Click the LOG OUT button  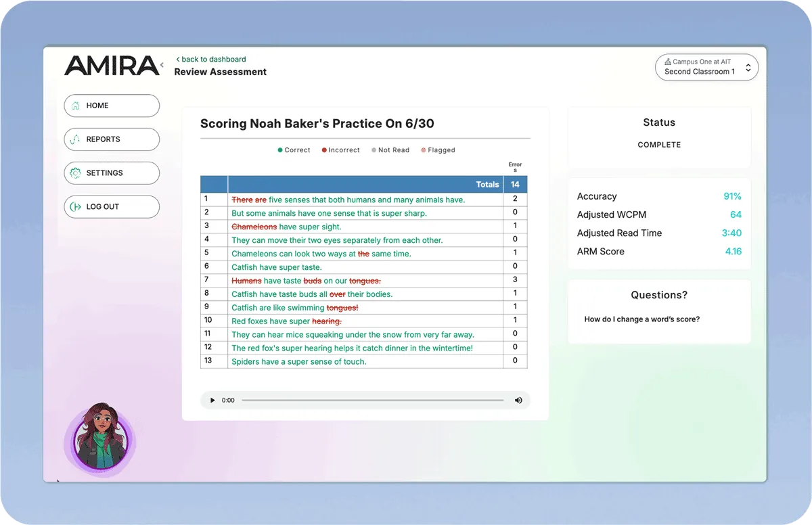click(x=112, y=207)
